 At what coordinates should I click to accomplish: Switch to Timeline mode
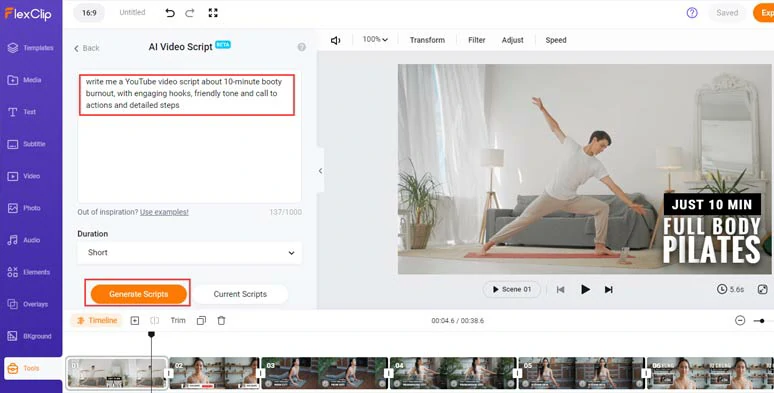[97, 320]
